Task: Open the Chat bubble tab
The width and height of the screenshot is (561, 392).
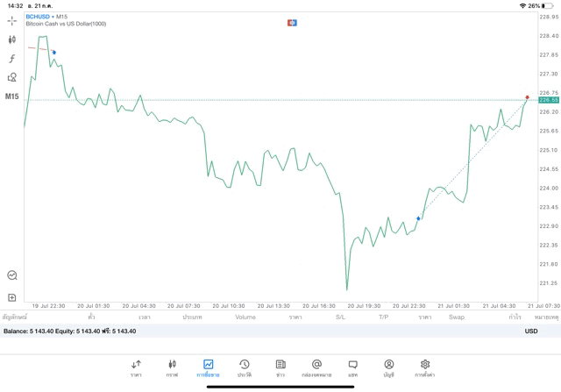Action: pyautogui.click(x=352, y=367)
